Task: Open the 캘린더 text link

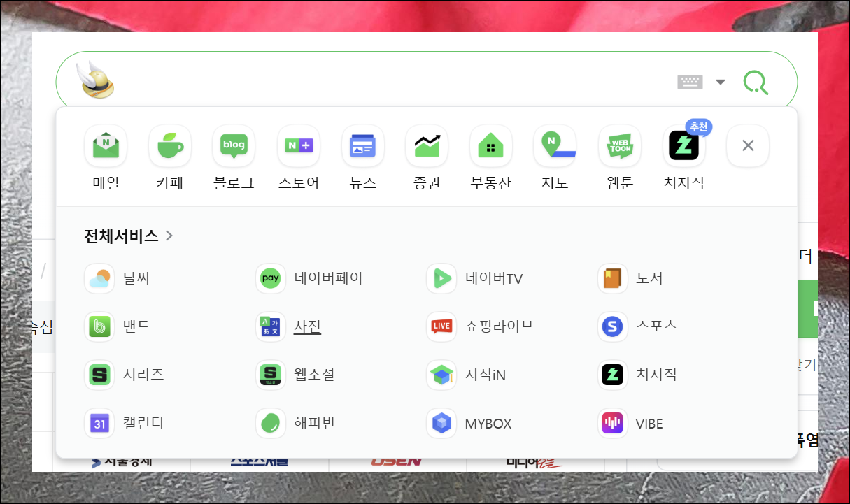Action: (x=143, y=423)
